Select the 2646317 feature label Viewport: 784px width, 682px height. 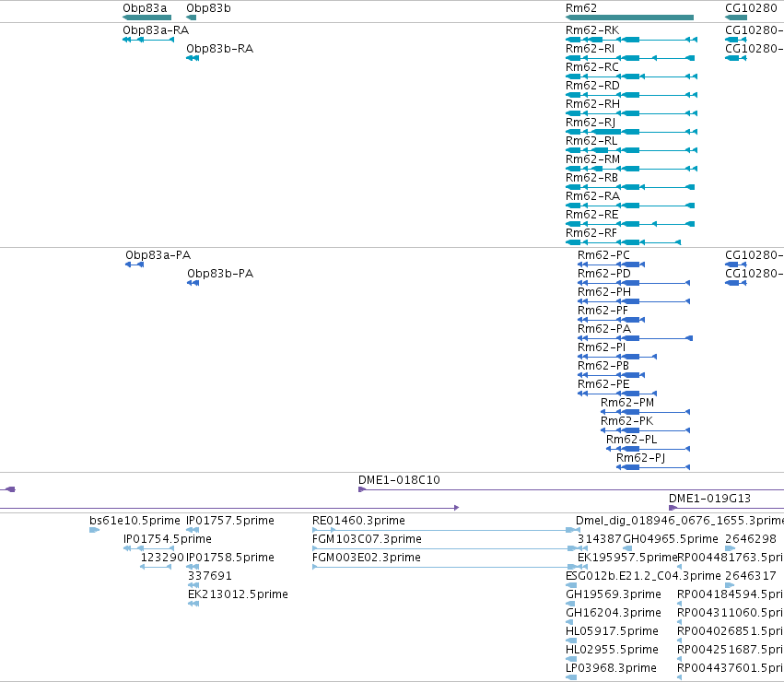pos(751,576)
